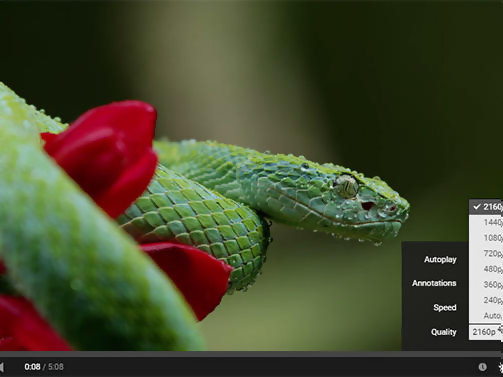Image resolution: width=503 pixels, height=377 pixels.
Task: Select the checked 2160p quality option
Action: pos(486,207)
